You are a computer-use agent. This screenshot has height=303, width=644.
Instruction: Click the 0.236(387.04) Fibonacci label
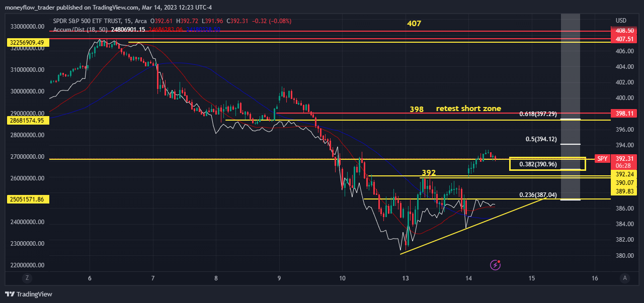pyautogui.click(x=538, y=194)
